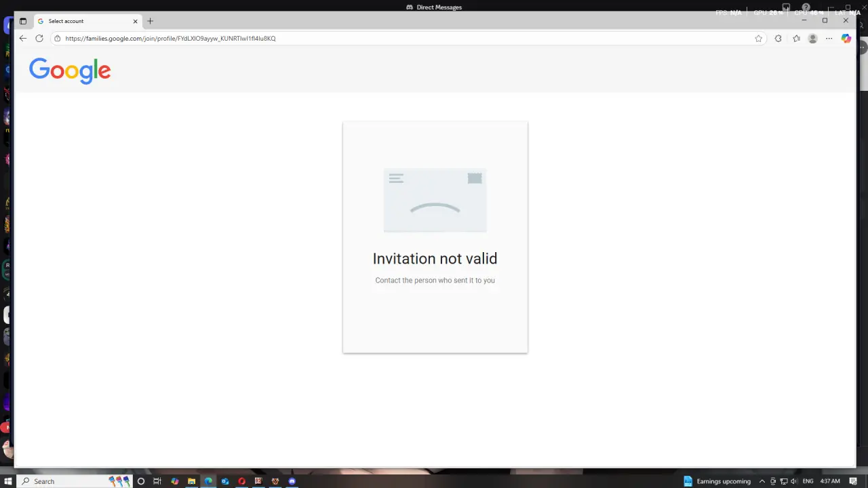Open a new tab with plus button
Viewport: 868px width, 488px height.
point(151,21)
